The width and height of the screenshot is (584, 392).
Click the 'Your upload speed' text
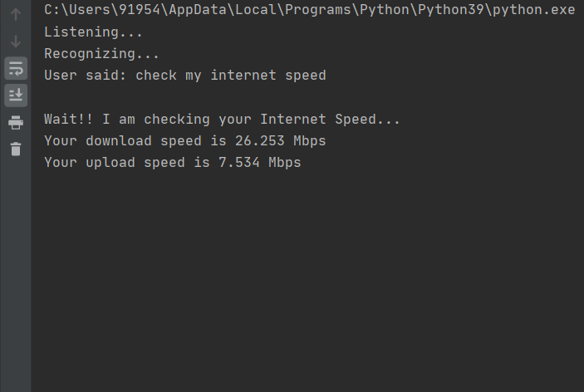click(115, 163)
